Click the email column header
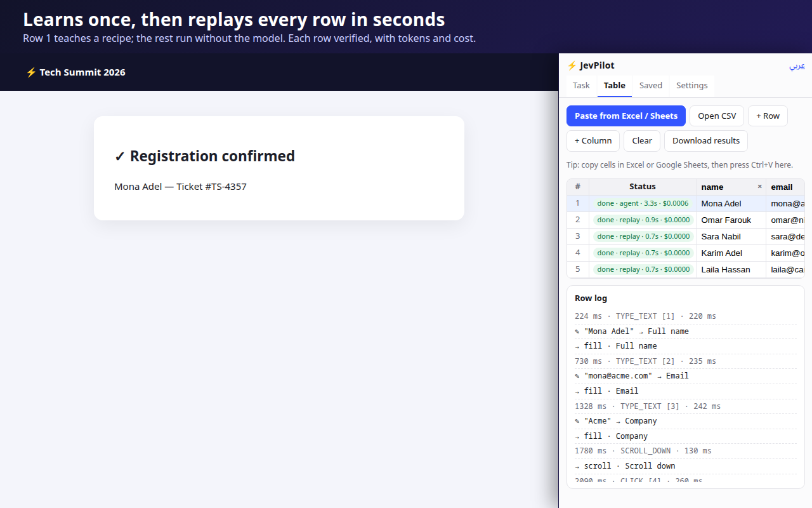 pyautogui.click(x=785, y=187)
